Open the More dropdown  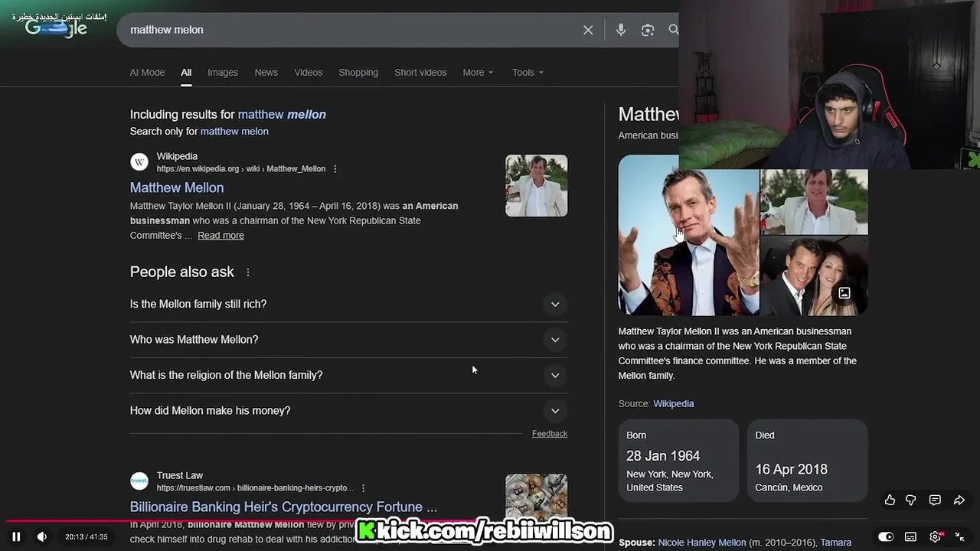point(478,72)
